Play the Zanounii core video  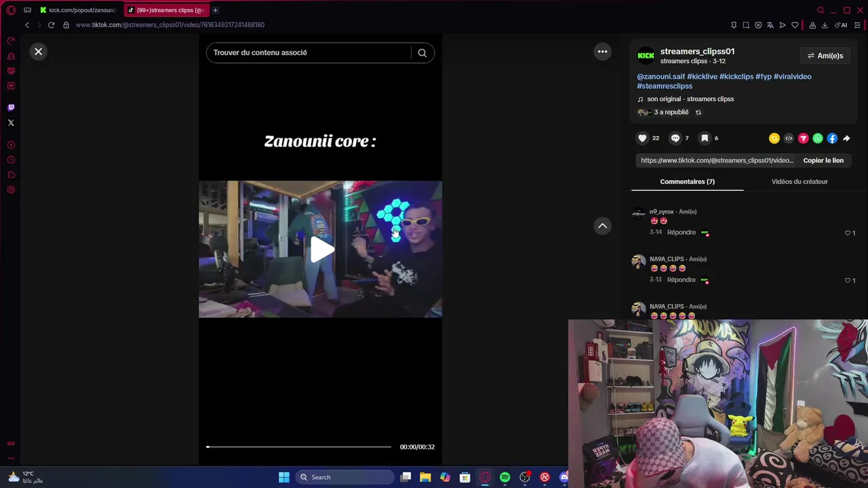(x=321, y=249)
